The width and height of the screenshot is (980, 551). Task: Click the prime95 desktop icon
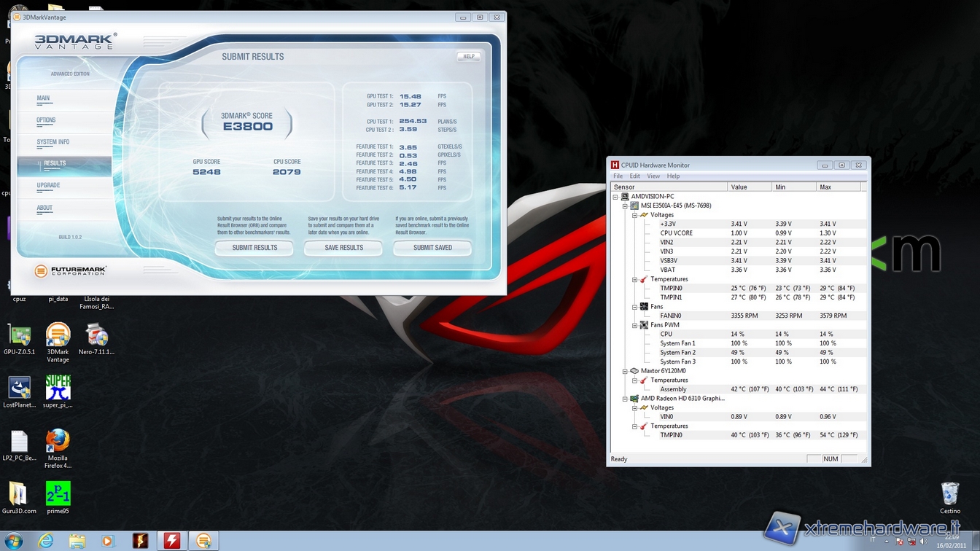tap(58, 493)
